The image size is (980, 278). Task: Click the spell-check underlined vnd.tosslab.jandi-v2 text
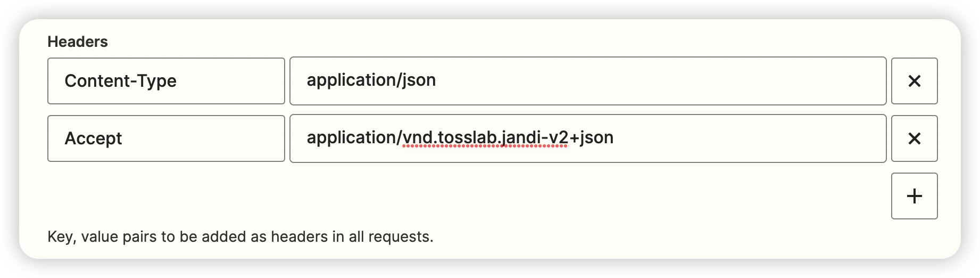click(485, 138)
